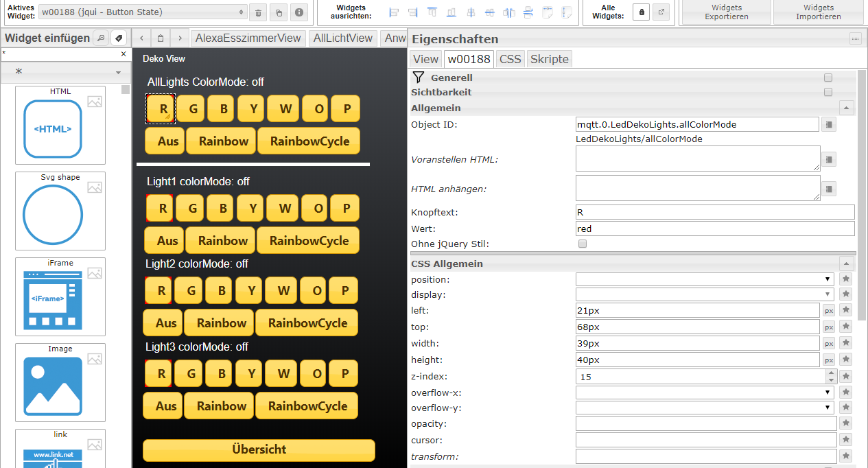The image size is (868, 468).
Task: Click the copy widget icon
Action: (x=279, y=12)
